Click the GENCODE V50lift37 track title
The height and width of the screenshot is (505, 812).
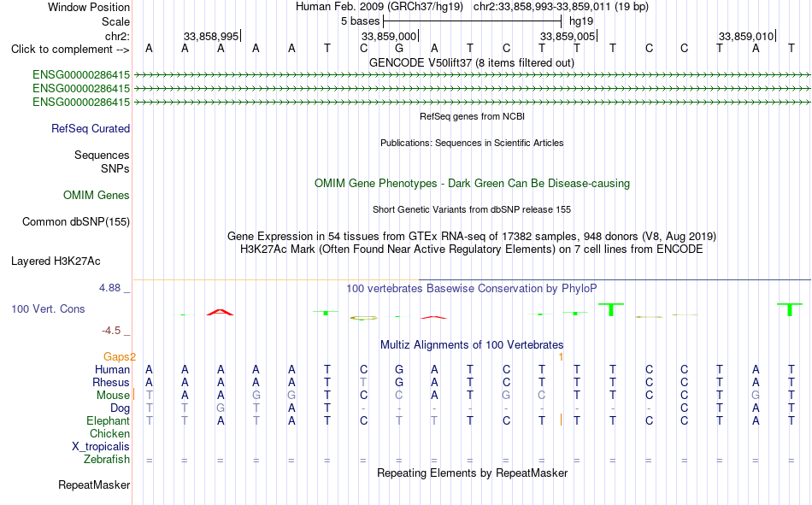pos(472,62)
